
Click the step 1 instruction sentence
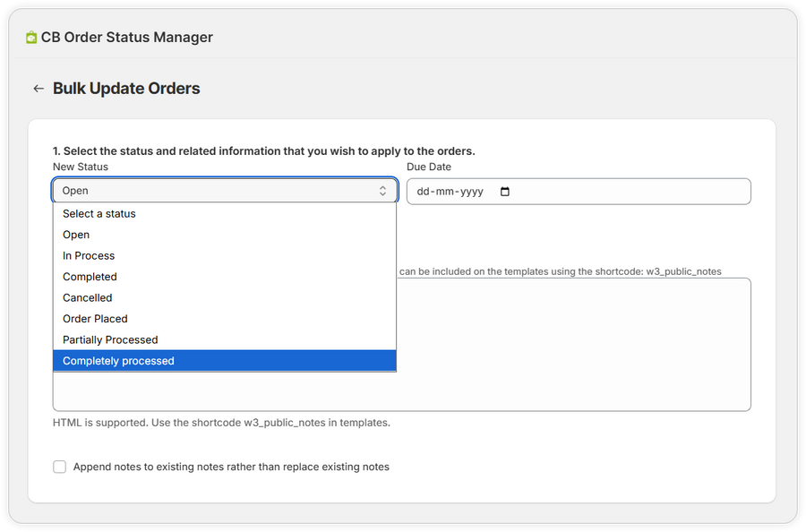(x=263, y=151)
